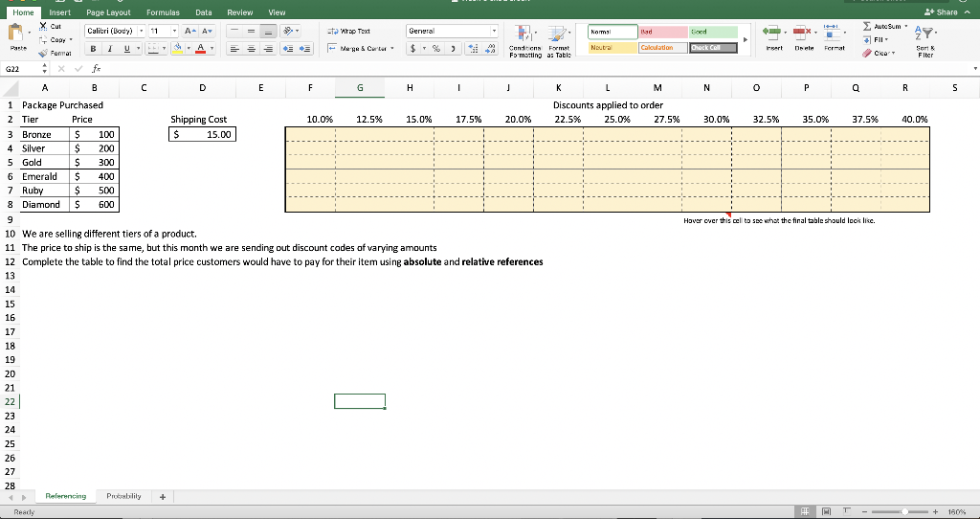Open the Data ribbon tab

point(203,12)
